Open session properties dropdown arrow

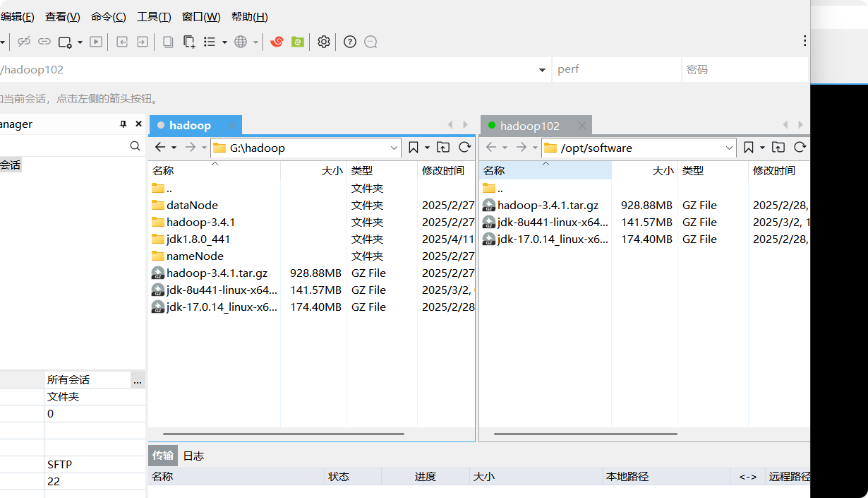pos(80,42)
